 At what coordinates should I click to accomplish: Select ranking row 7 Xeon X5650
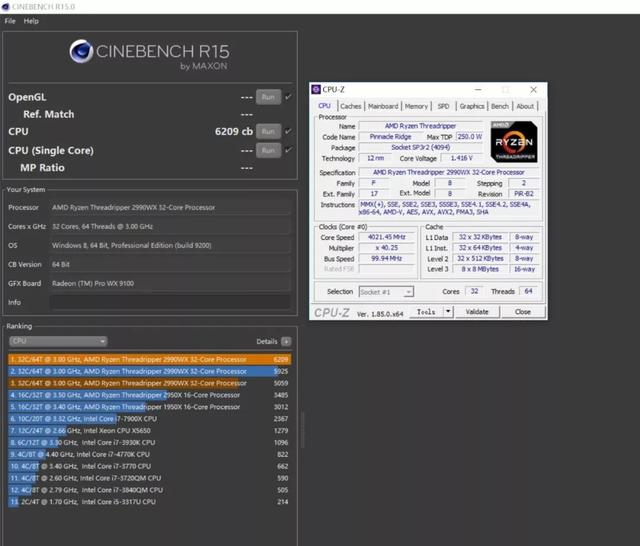[149, 431]
